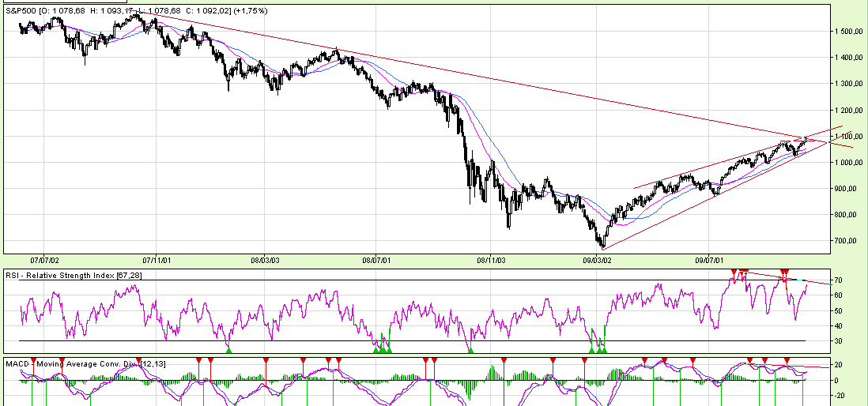Select red MACD marker on the 08/03/03 gridline
868x406 pixels.
[x=266, y=361]
